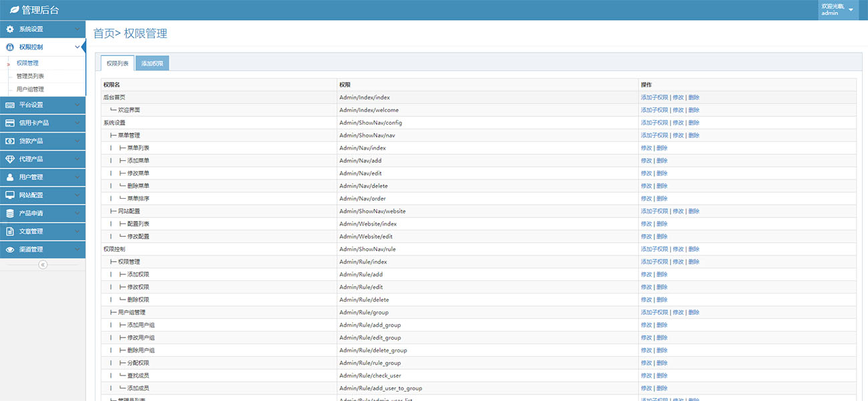
Task: Click 添加子权限 for Admin/Rule/group row
Action: click(654, 313)
